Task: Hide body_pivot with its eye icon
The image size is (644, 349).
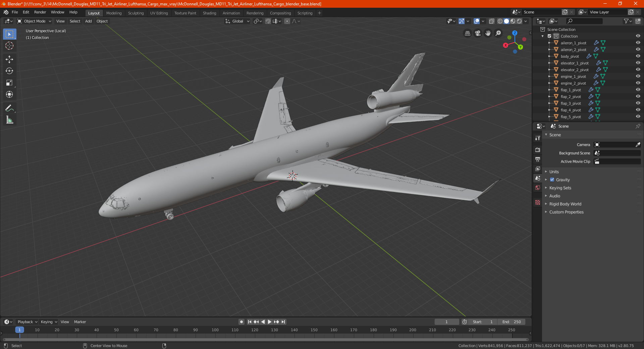Action: pyautogui.click(x=638, y=56)
